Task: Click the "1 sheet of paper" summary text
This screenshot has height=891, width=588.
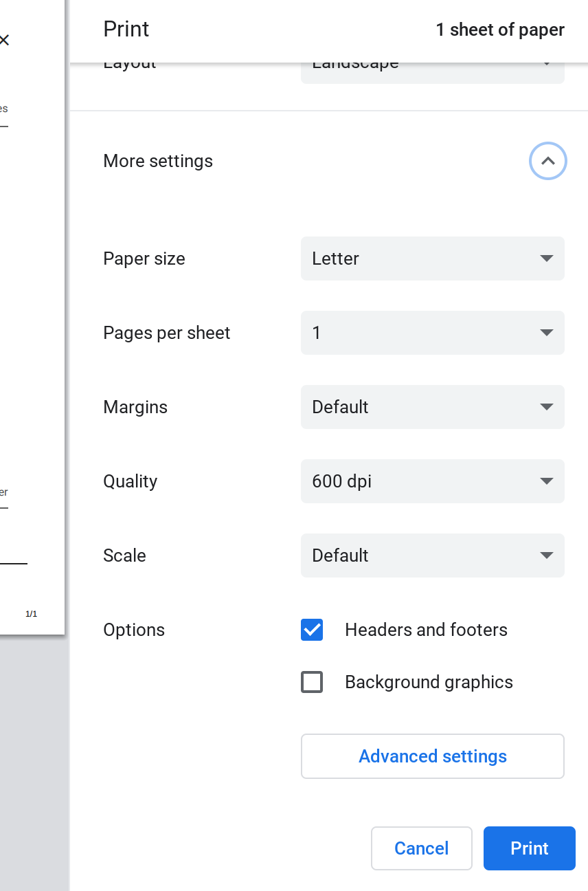Action: click(x=500, y=30)
